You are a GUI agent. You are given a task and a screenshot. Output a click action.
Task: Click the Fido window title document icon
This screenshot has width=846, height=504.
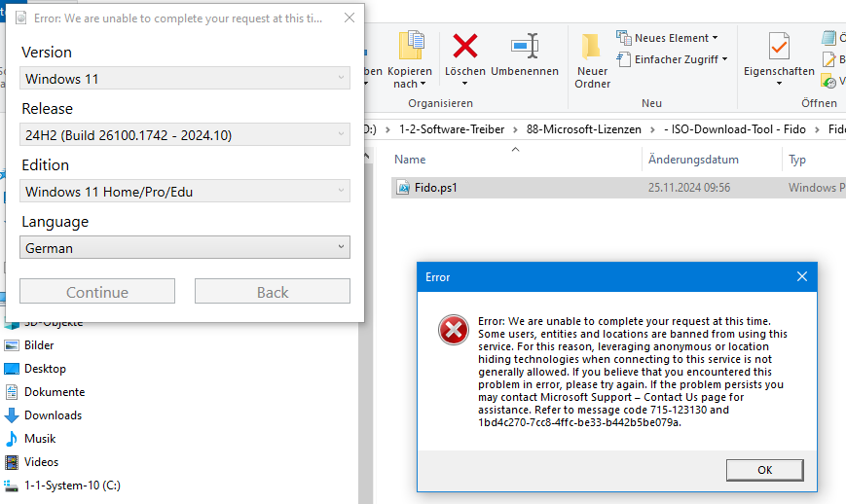(x=21, y=18)
